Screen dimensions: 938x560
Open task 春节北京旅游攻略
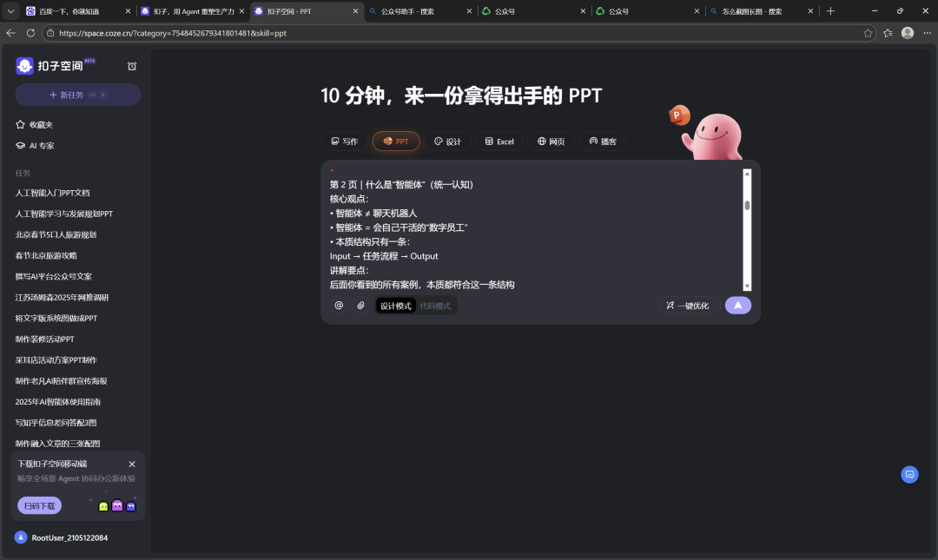46,255
